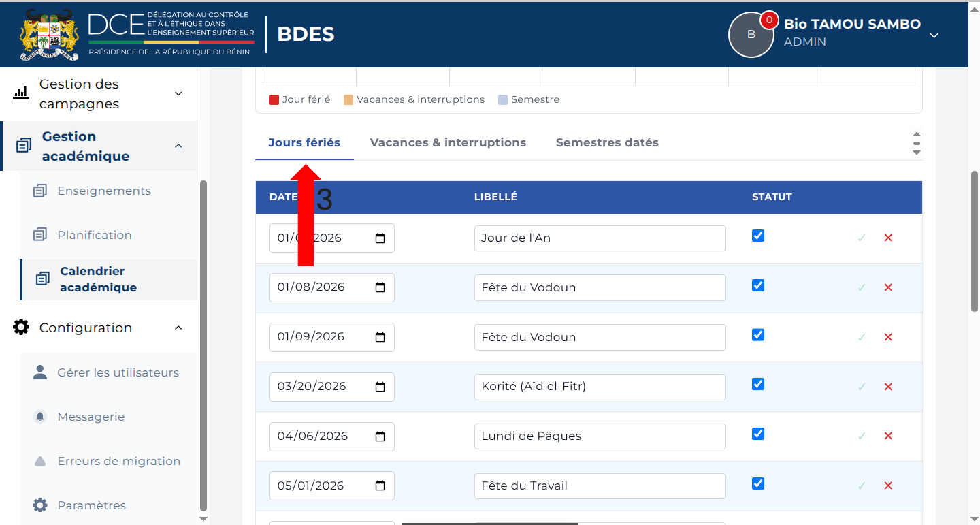Click the Korité (Aïd el-Fitr) label field
The height and width of the screenshot is (525, 980).
pos(600,387)
